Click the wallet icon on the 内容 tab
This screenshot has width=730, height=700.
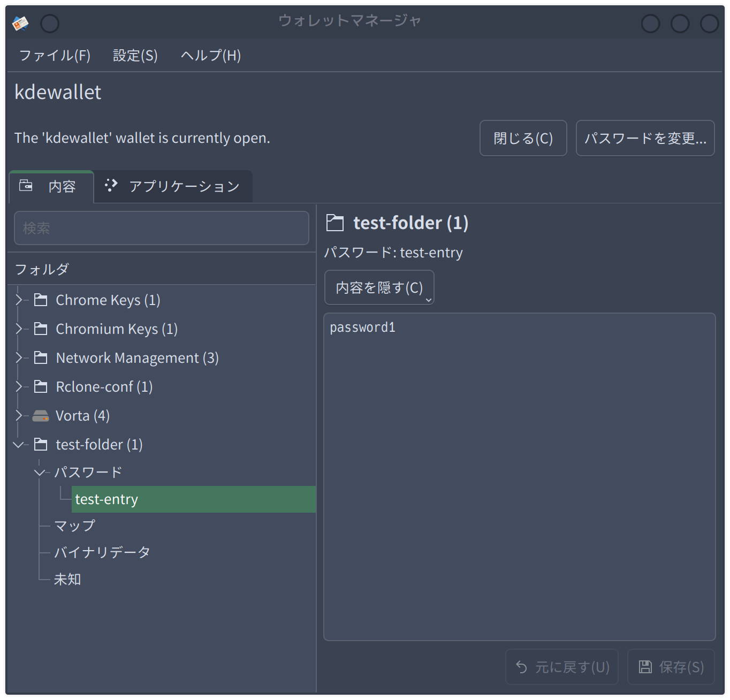pyautogui.click(x=26, y=186)
